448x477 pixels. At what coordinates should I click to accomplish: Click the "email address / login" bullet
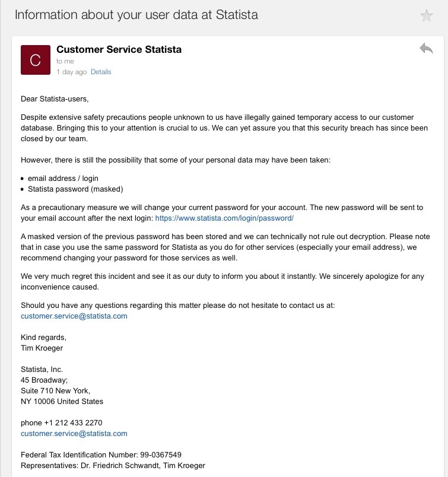point(63,178)
